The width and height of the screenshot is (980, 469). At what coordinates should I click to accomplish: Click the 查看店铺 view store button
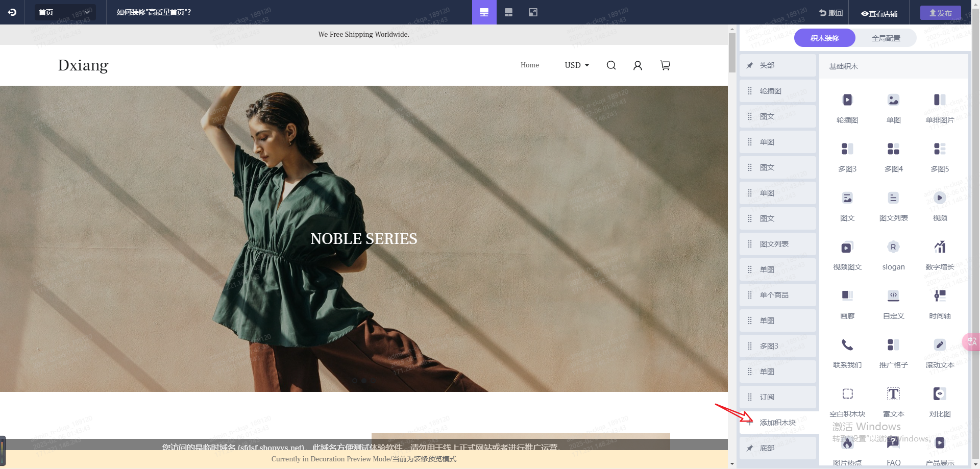click(879, 13)
